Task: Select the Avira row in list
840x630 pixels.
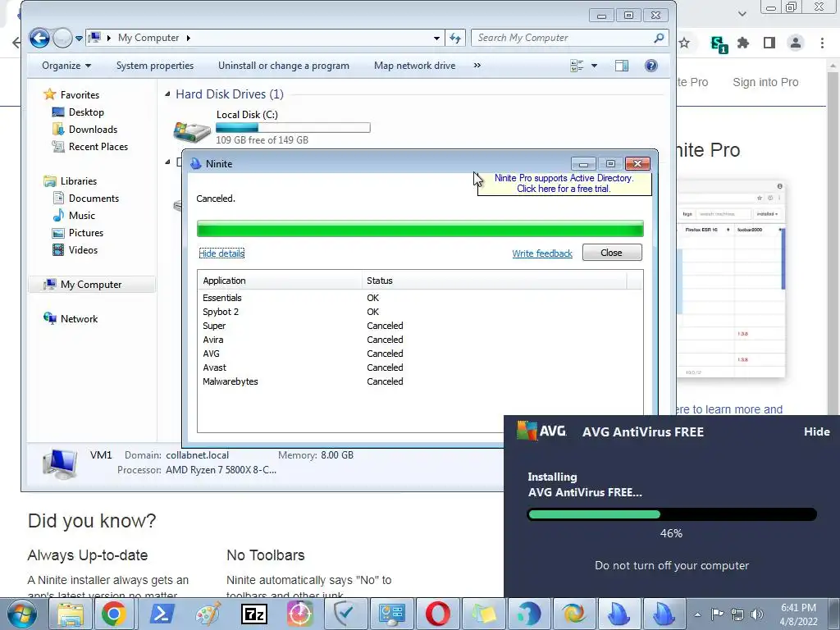Action: [x=419, y=340]
